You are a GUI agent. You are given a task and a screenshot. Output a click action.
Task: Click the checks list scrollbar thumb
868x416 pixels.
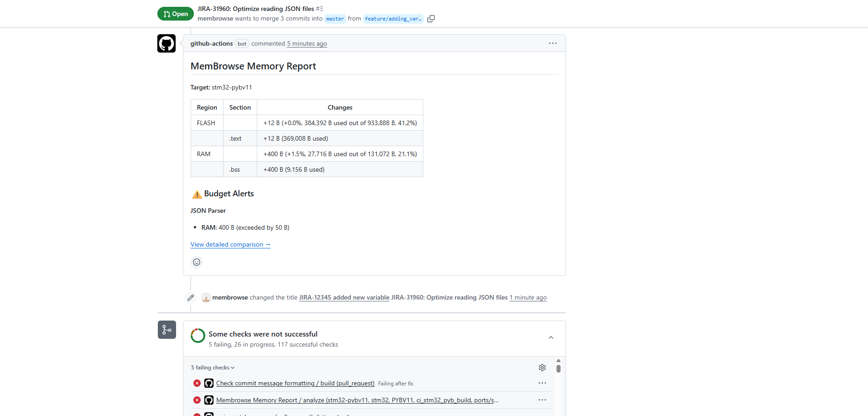point(558,369)
